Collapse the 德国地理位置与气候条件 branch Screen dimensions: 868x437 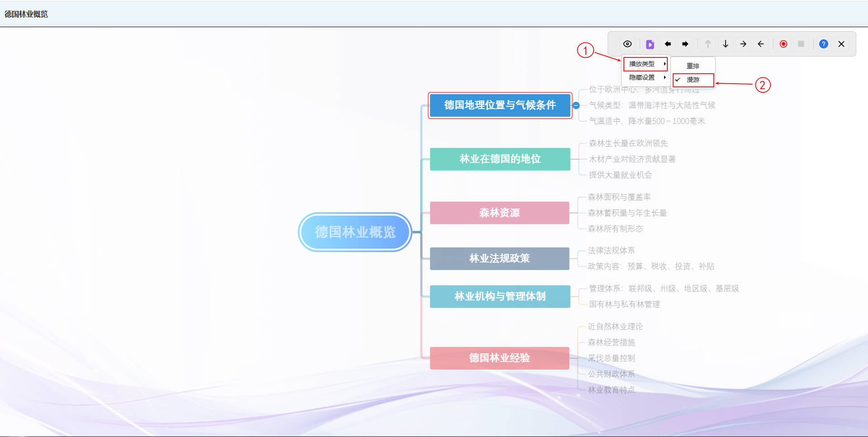(576, 105)
